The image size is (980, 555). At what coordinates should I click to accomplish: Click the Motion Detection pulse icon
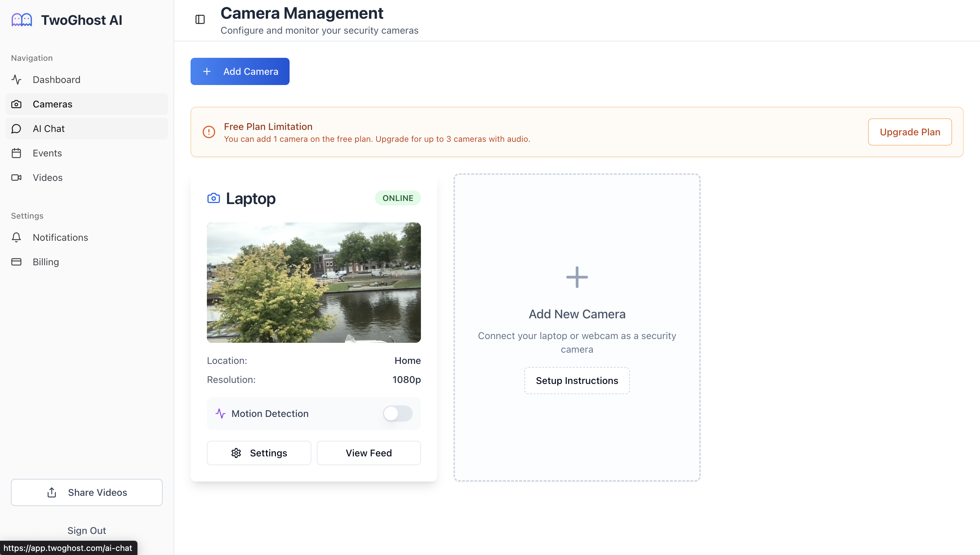pos(221,414)
